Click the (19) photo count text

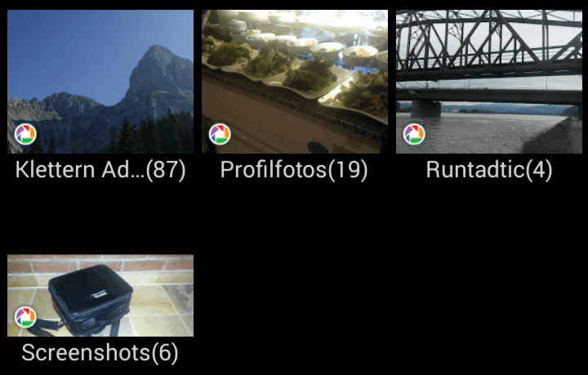pos(348,171)
